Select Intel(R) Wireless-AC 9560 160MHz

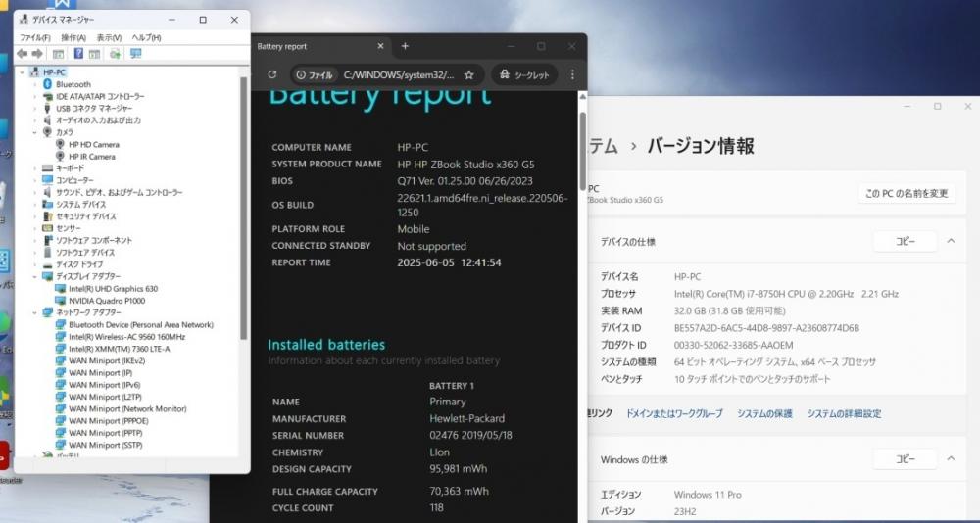126,337
